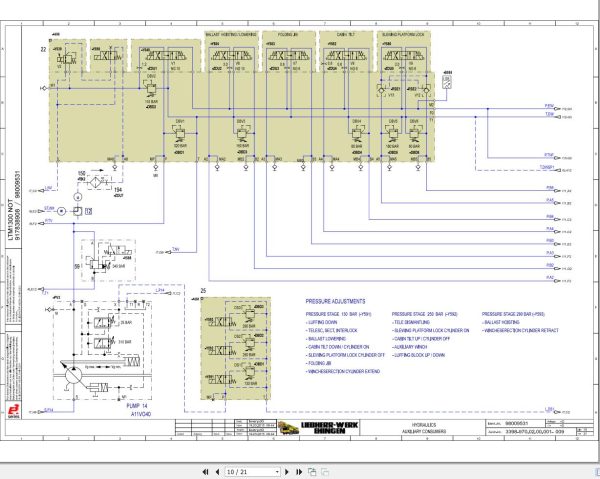This screenshot has width=600, height=479.
Task: Click the SLEWING PLATFORM LOCK header
Action: [403, 34]
